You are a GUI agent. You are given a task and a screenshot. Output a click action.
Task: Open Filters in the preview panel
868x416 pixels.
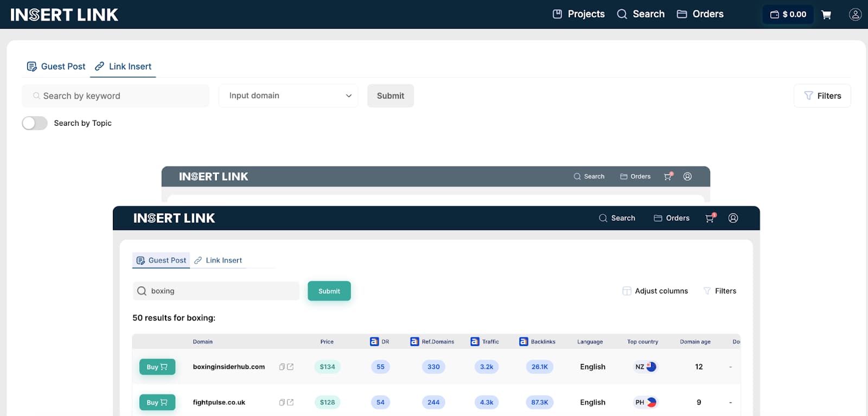(x=720, y=291)
